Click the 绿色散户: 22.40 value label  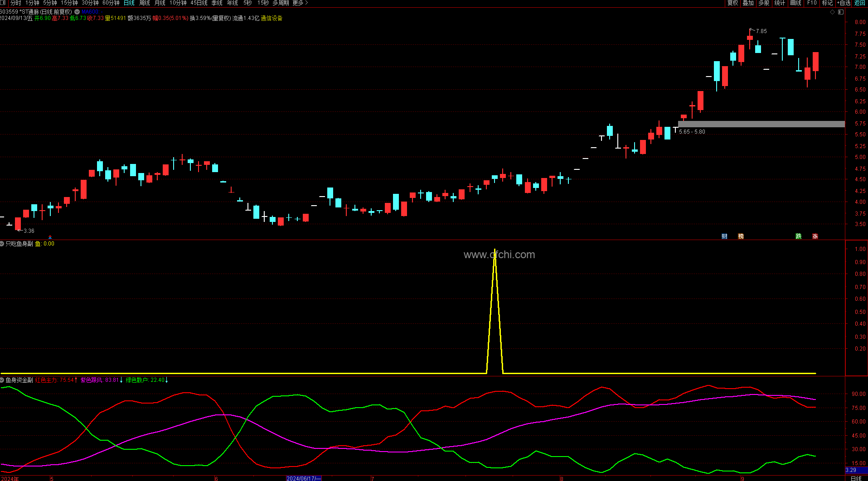coord(145,380)
